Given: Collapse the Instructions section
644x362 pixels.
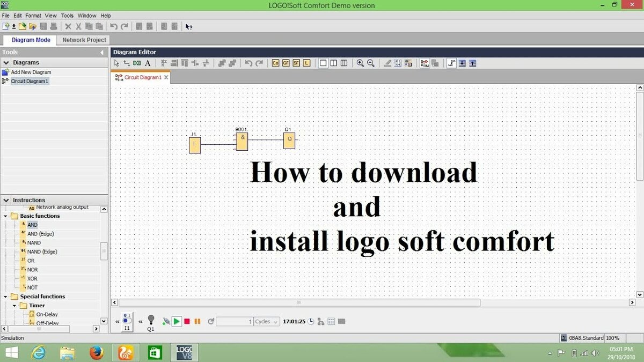Looking at the screenshot, I should (x=6, y=200).
